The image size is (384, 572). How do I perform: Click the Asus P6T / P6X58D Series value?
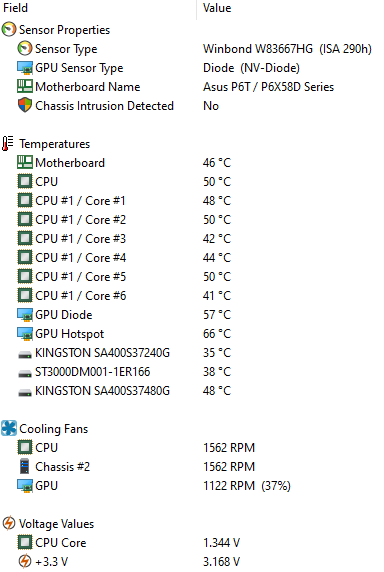tap(268, 87)
